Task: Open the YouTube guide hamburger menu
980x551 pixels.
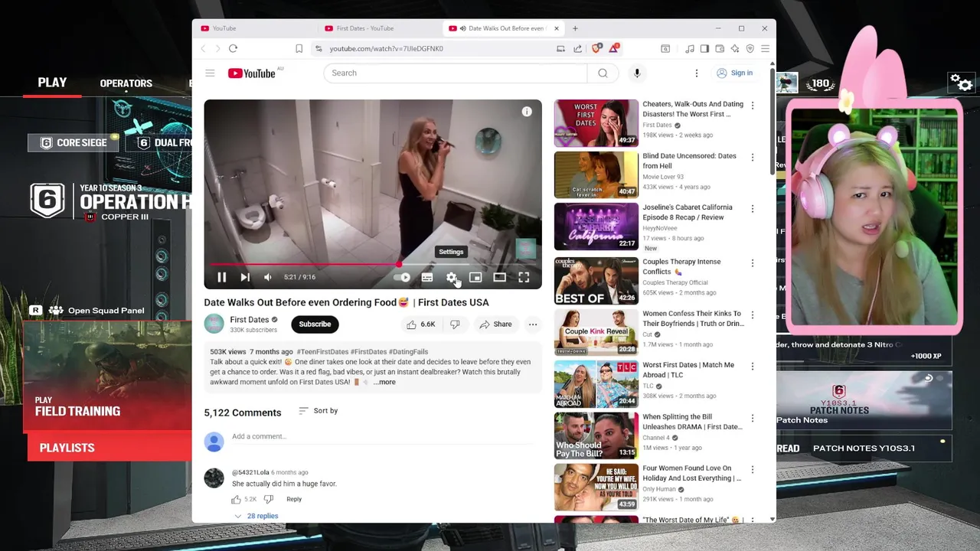Action: coord(210,73)
